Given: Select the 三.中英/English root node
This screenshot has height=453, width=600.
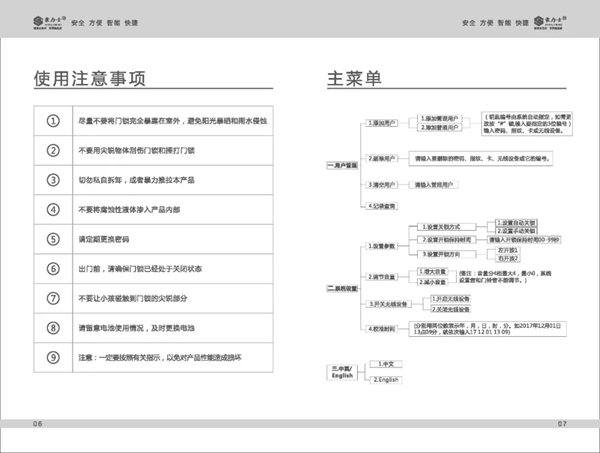Looking at the screenshot, I should tap(342, 372).
